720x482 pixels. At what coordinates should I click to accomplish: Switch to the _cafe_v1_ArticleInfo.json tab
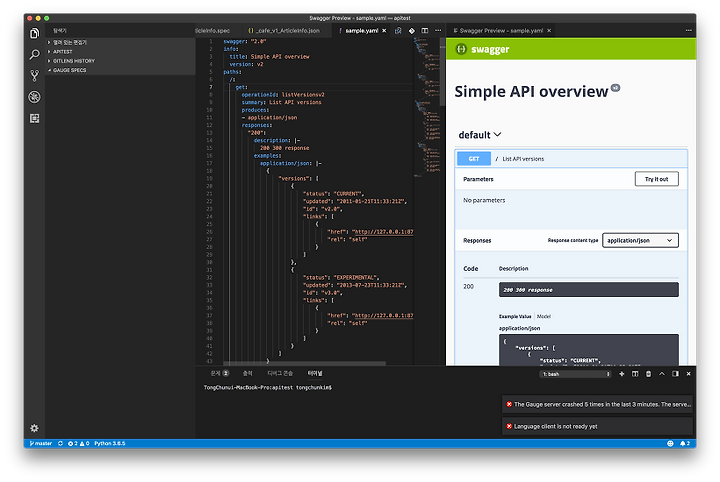click(x=283, y=31)
